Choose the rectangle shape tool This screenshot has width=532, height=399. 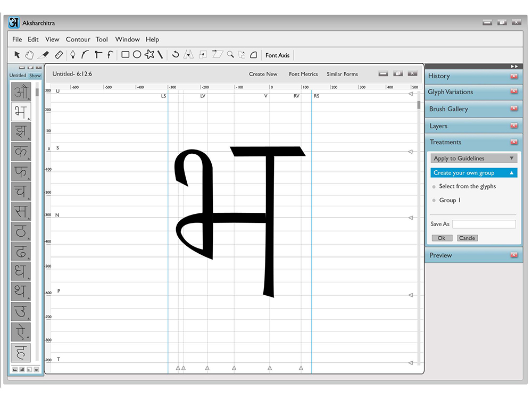[125, 55]
